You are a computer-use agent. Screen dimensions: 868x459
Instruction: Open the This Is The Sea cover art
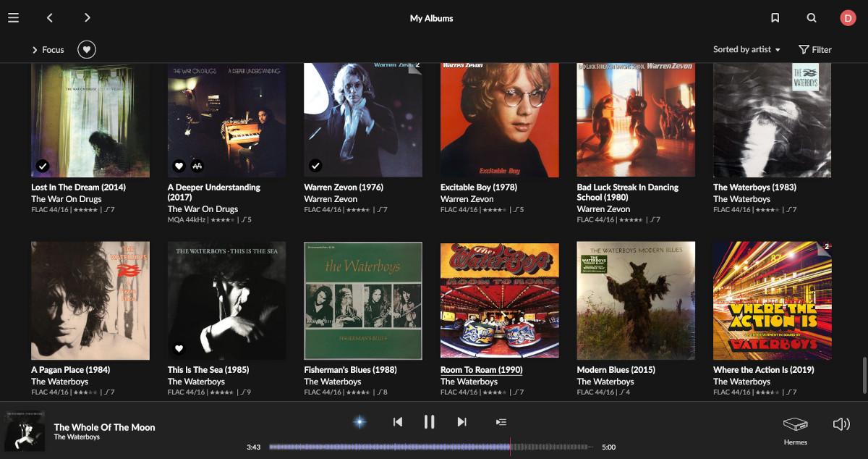point(226,300)
